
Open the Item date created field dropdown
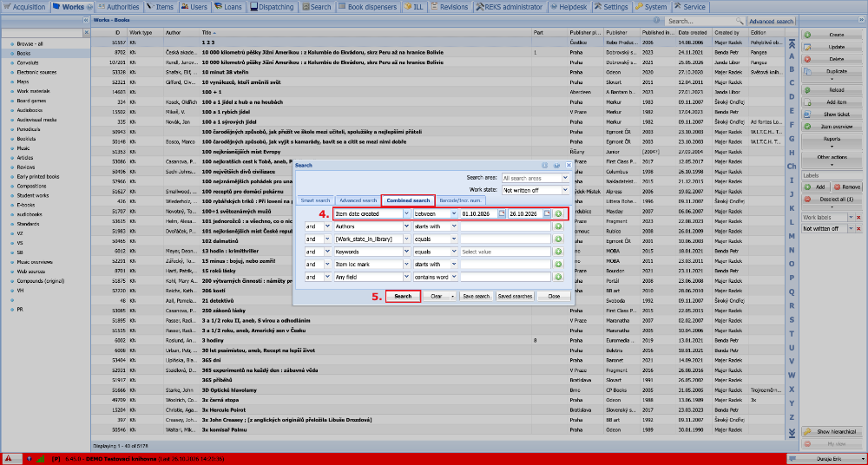pyautogui.click(x=407, y=213)
